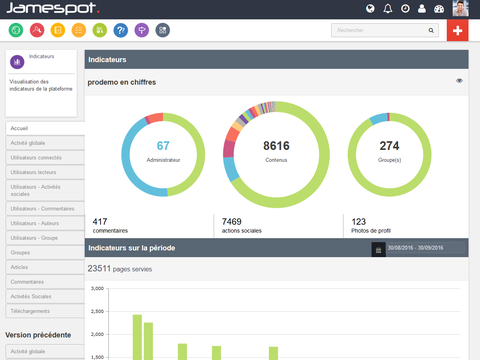Click the green globe circle icon
480x360 pixels.
point(16,30)
